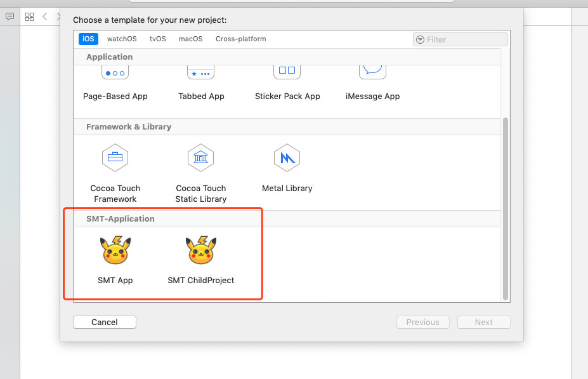Switch to the iOS platform tab
This screenshot has width=588, height=379.
pyautogui.click(x=89, y=39)
